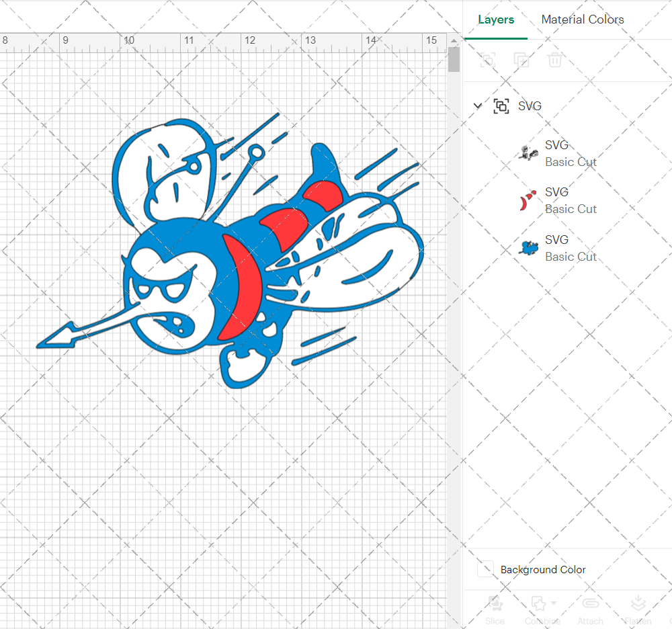Select the bee mascot image on canvas
Viewport: 672px width, 629px height.
pos(230,251)
